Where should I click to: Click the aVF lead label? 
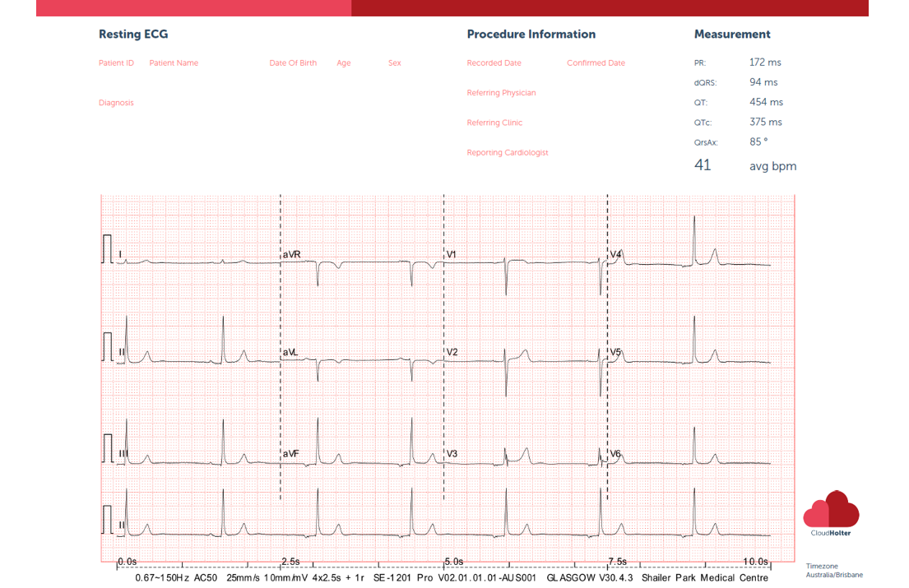pyautogui.click(x=290, y=454)
